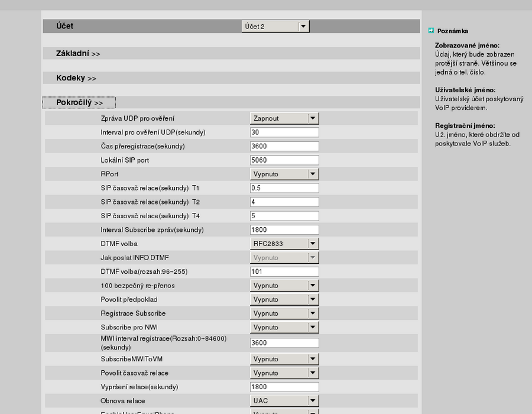This screenshot has height=414, width=532.
Task: Click the Registrace Subscribe label
Action: [133, 313]
